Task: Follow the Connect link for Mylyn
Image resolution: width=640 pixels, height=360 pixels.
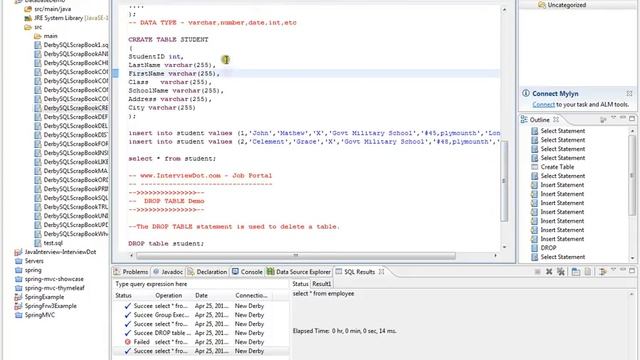Action: pyautogui.click(x=543, y=104)
